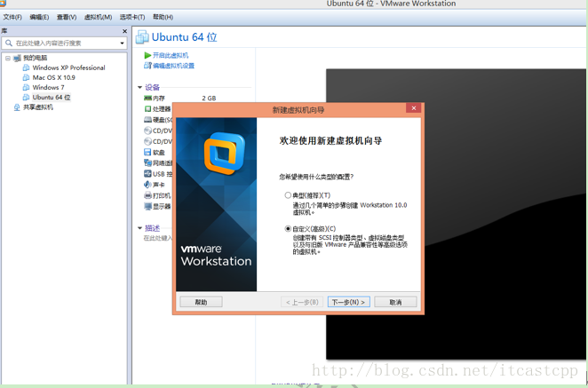Select Mac OS X 10.9 in the library
The width and height of the screenshot is (588, 388).
[x=53, y=77]
